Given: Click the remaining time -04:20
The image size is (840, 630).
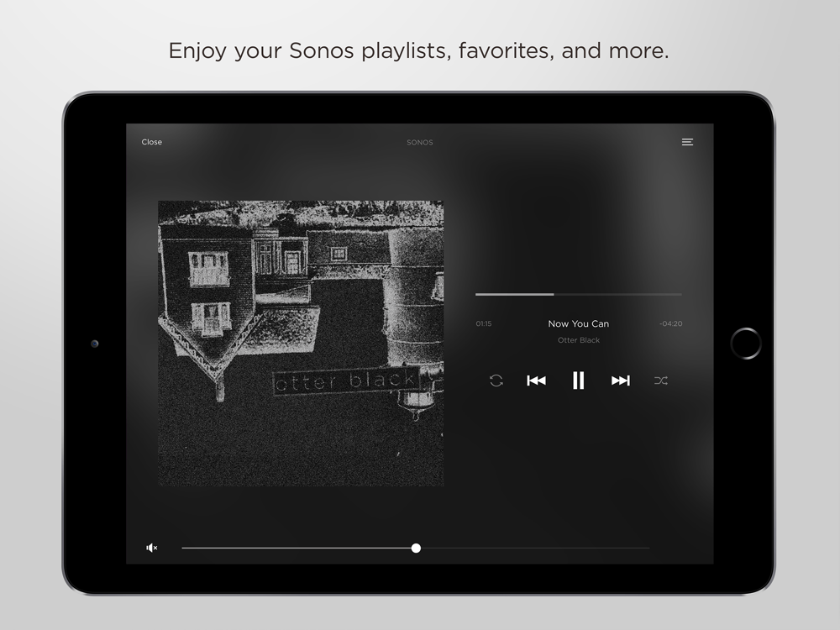Looking at the screenshot, I should pyautogui.click(x=670, y=323).
